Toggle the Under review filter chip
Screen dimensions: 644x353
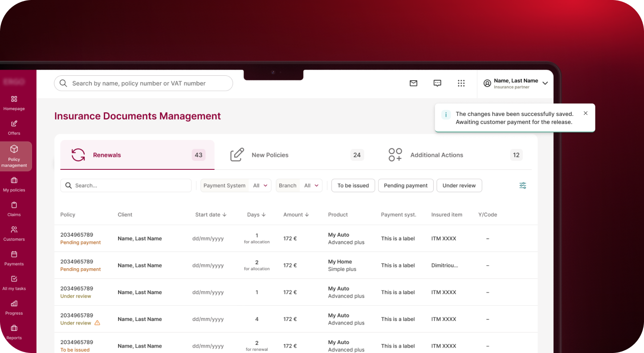[459, 185]
